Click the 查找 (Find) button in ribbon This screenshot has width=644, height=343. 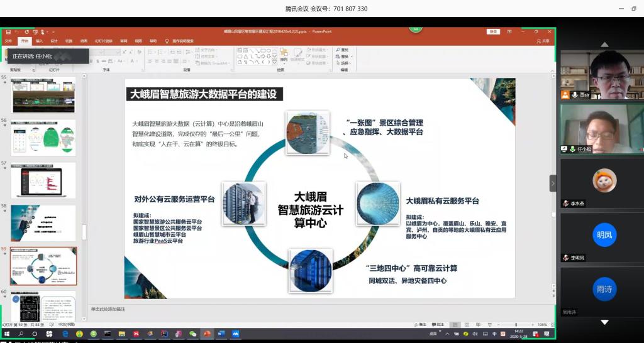pyautogui.click(x=342, y=50)
